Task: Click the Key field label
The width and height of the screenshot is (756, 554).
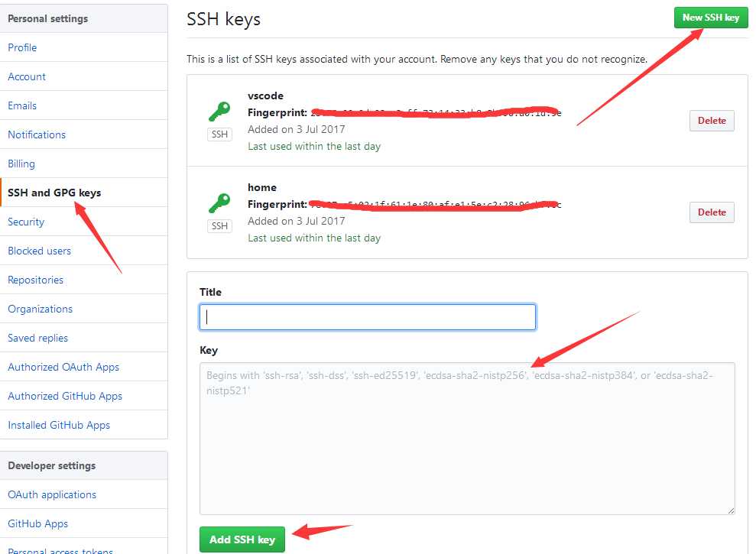Action: pyautogui.click(x=208, y=351)
